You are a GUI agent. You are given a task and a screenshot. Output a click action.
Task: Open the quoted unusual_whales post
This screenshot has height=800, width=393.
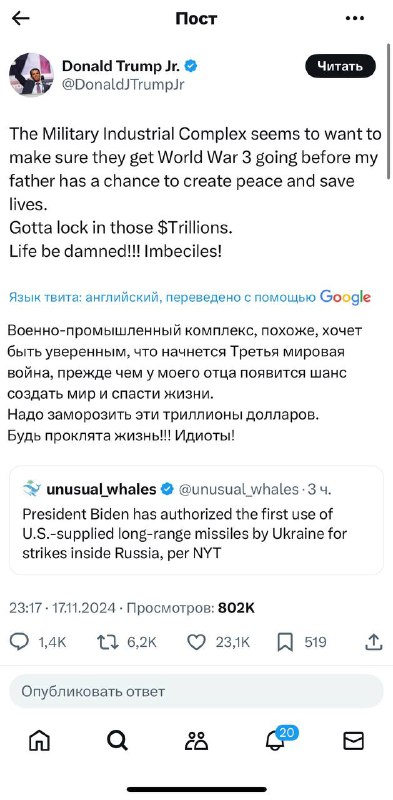click(196, 520)
